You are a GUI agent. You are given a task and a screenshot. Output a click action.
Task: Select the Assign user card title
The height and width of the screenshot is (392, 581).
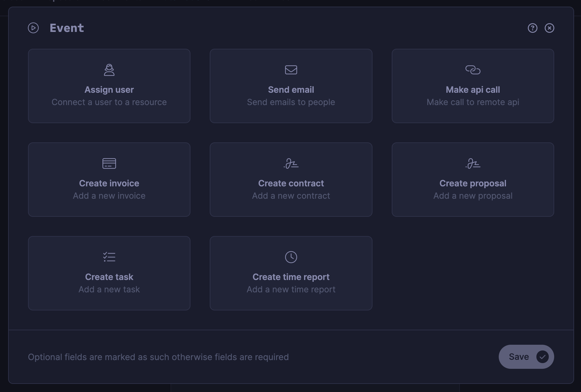[x=109, y=90]
